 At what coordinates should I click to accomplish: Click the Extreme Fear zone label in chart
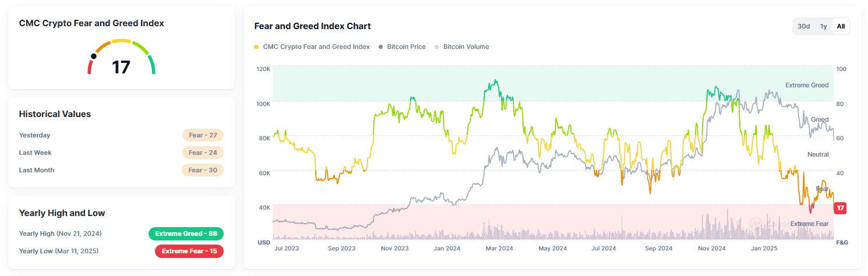point(809,224)
